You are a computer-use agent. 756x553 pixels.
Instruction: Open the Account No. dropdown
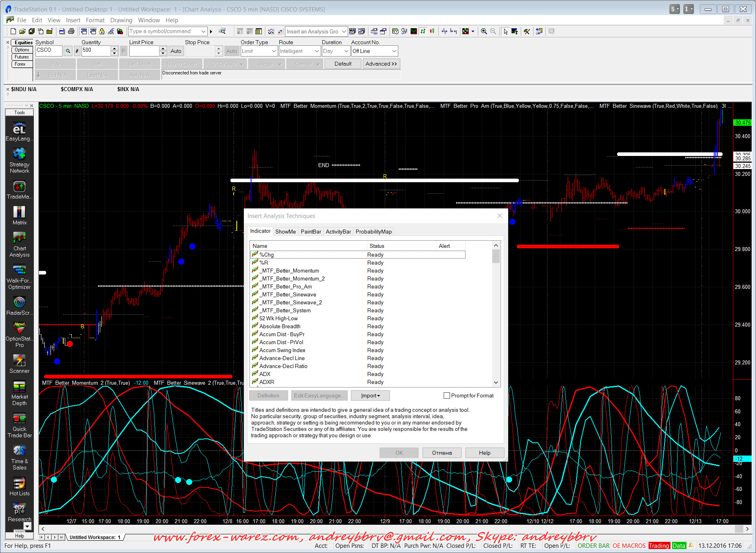[x=394, y=51]
